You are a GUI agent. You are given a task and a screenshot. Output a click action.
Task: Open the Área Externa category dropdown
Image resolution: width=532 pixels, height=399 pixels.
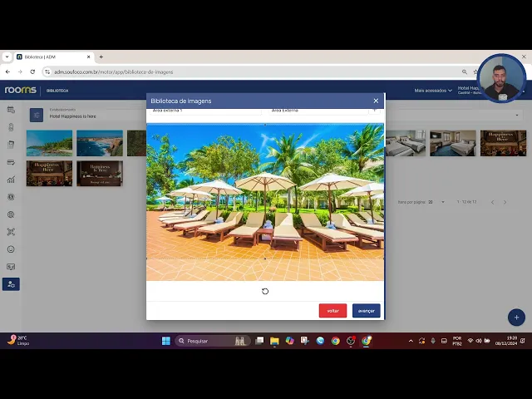(319, 111)
